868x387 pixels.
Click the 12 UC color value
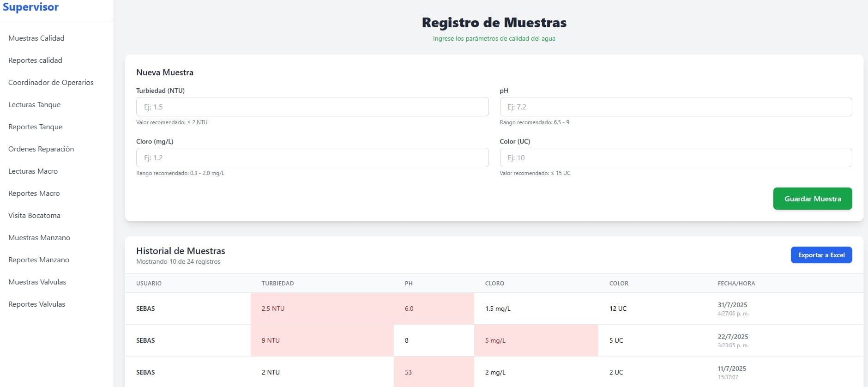tap(618, 308)
